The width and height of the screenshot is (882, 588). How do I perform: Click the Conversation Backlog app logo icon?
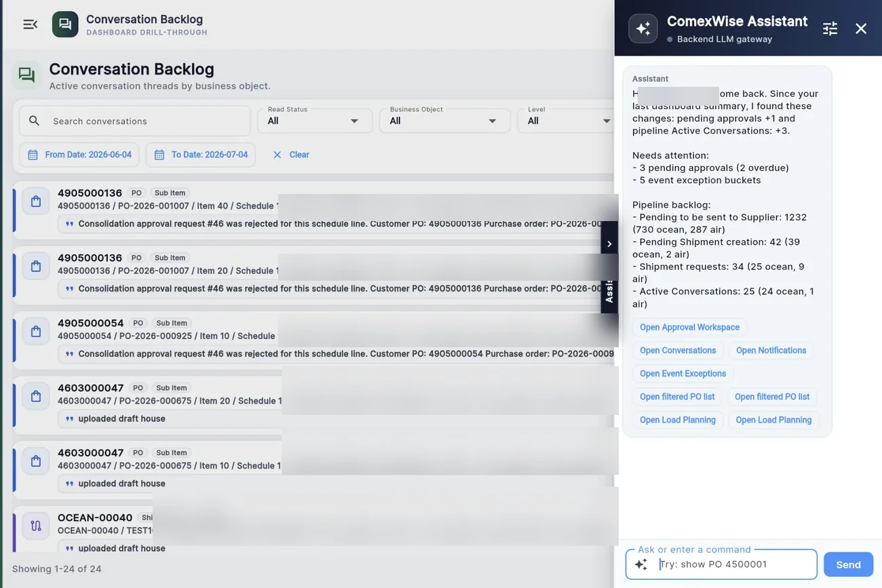pos(65,24)
